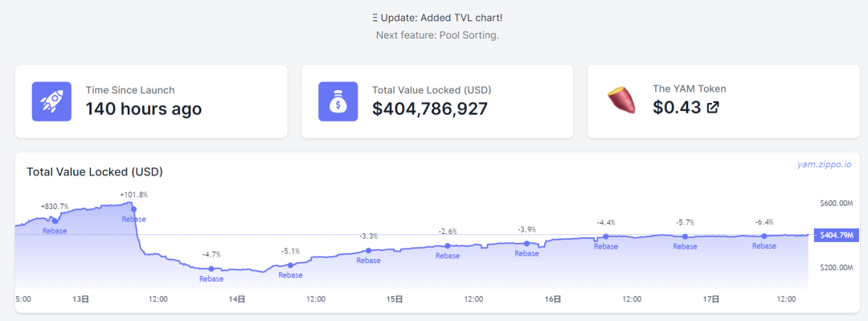The width and height of the screenshot is (868, 321).
Task: Select the -4.7% Rebase marker dot
Action: pyautogui.click(x=211, y=269)
